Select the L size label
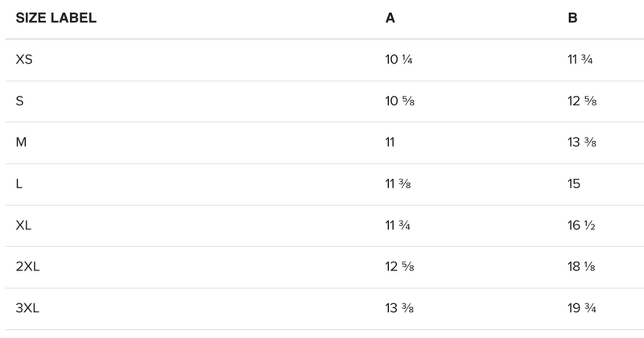644x338 pixels. [x=19, y=184]
